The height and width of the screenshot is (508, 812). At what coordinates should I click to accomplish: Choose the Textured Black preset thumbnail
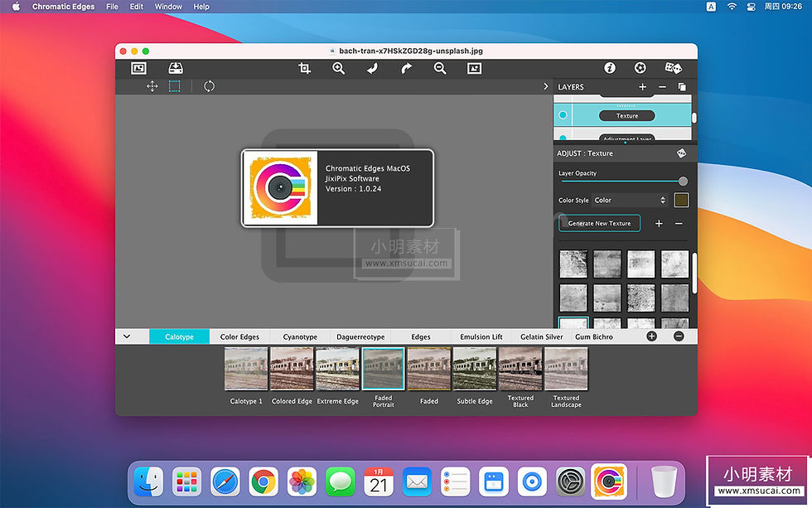click(520, 369)
